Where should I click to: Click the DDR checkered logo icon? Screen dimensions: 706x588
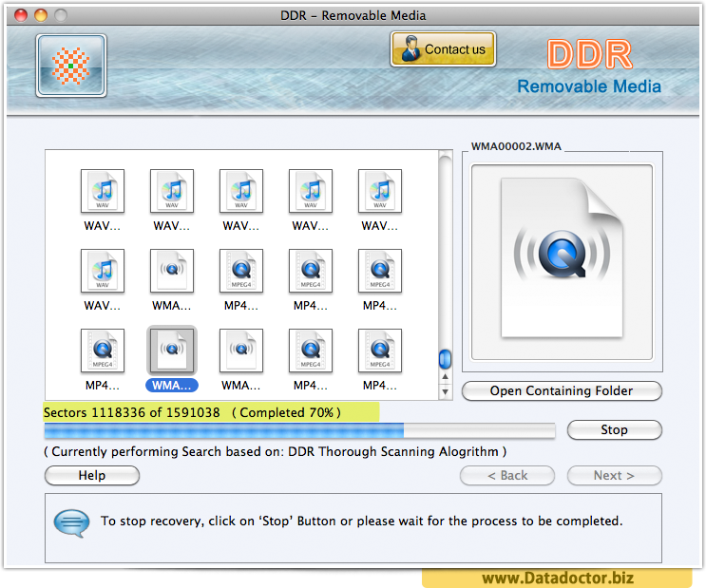(x=71, y=66)
